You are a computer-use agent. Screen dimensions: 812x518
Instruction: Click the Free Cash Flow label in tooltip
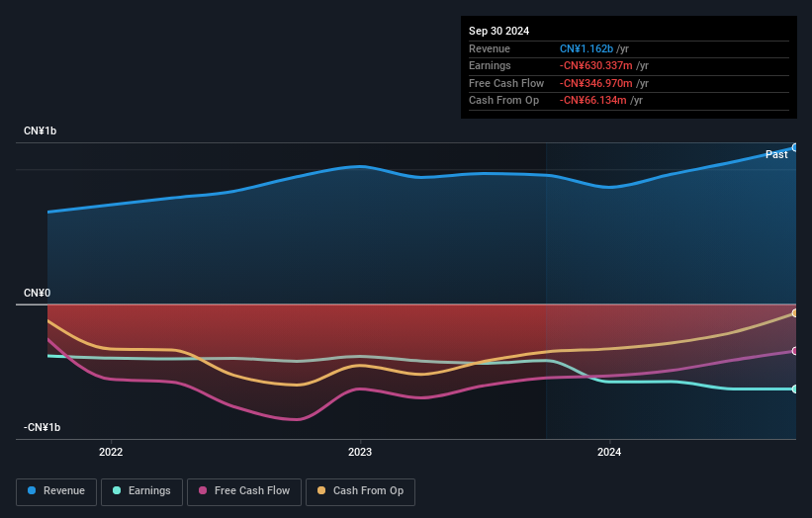(x=506, y=83)
